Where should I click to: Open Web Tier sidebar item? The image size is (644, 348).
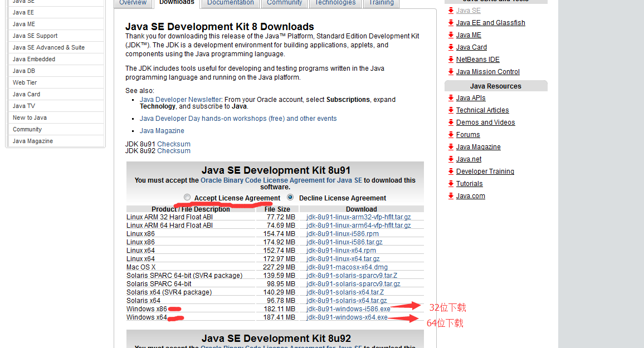57,82
